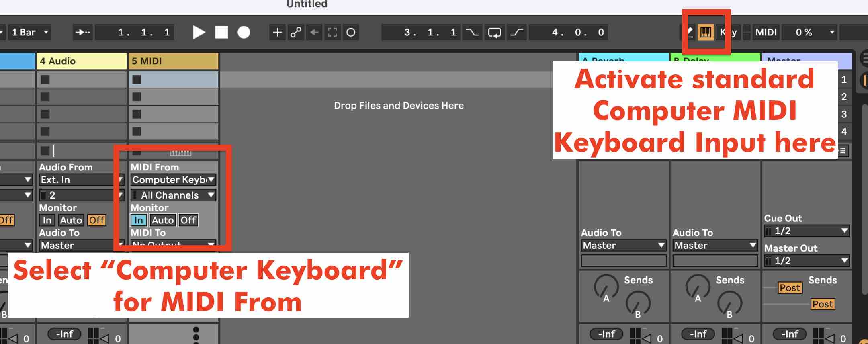This screenshot has width=868, height=344.
Task: Toggle the Computer MIDI Keyboard icon
Action: (x=706, y=32)
